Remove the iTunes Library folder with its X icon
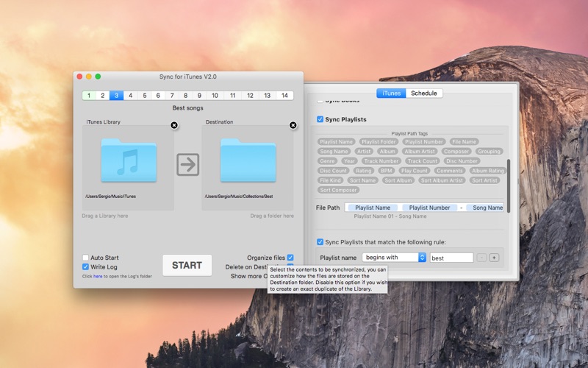Viewport: 588px width, 368px height. 174,125
